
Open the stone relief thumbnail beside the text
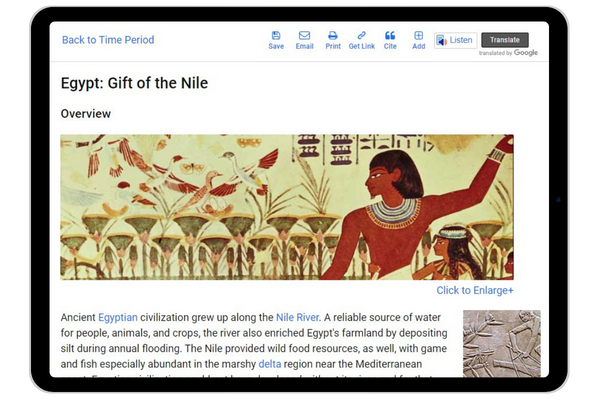click(501, 343)
